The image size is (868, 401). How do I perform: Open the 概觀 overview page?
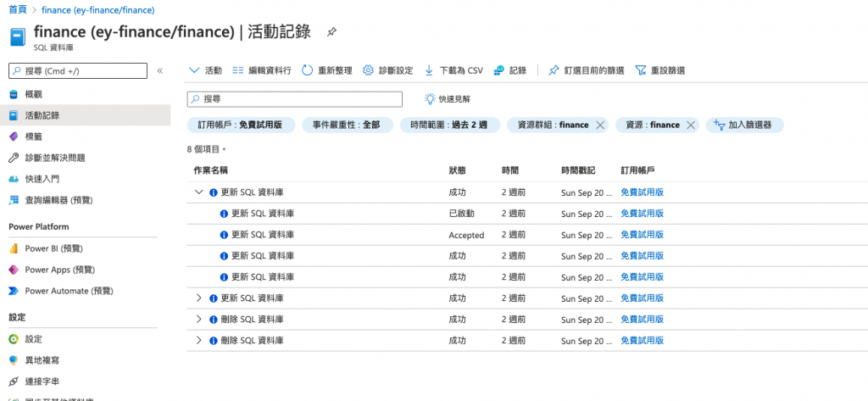click(33, 94)
